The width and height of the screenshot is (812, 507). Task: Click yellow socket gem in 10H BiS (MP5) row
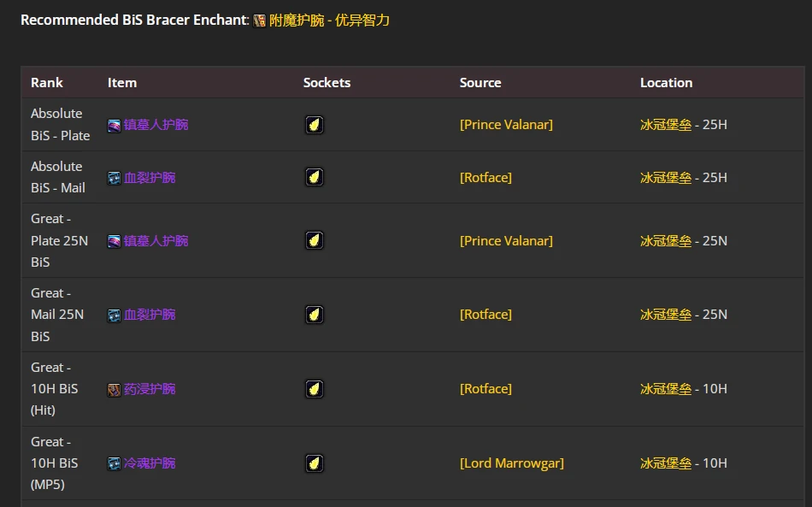tap(315, 463)
